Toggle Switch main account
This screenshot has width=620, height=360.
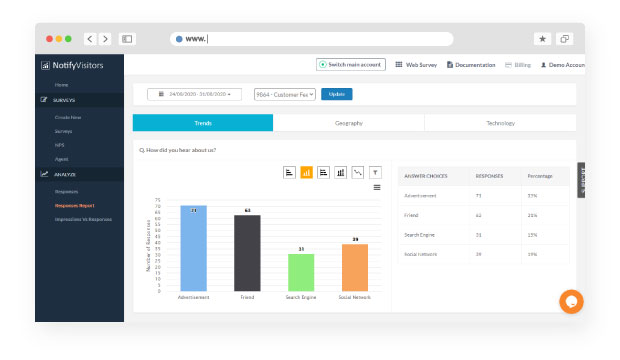coord(351,64)
